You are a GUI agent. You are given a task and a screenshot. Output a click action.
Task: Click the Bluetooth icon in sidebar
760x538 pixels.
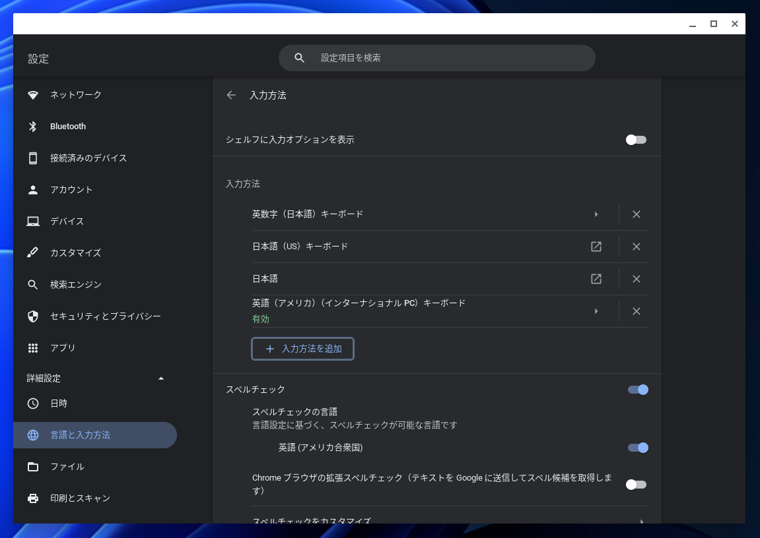click(x=33, y=127)
